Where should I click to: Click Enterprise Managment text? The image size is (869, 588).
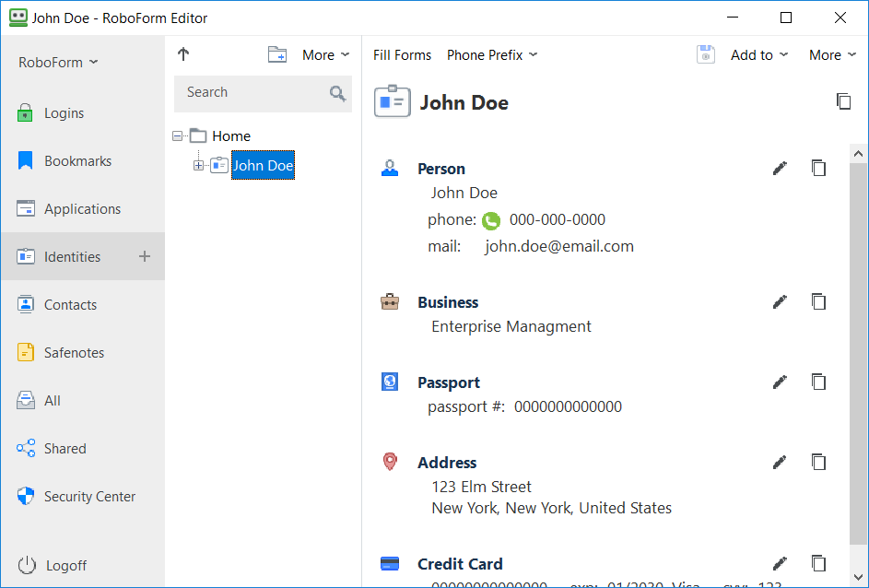pyautogui.click(x=511, y=326)
